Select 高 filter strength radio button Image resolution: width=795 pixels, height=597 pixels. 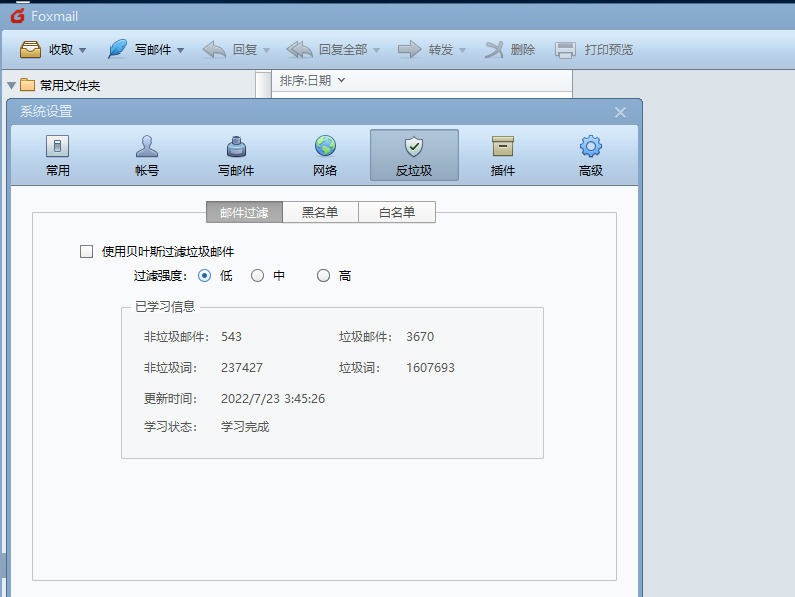point(323,275)
